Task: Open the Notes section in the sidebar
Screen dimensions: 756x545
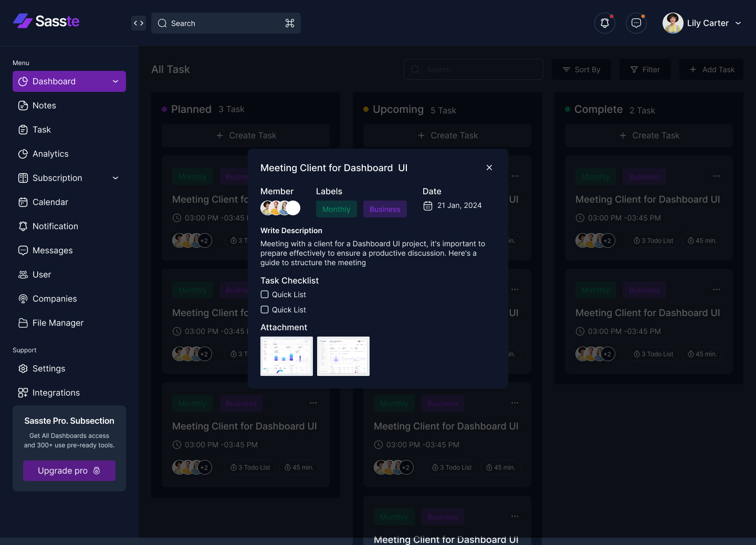Action: click(44, 105)
